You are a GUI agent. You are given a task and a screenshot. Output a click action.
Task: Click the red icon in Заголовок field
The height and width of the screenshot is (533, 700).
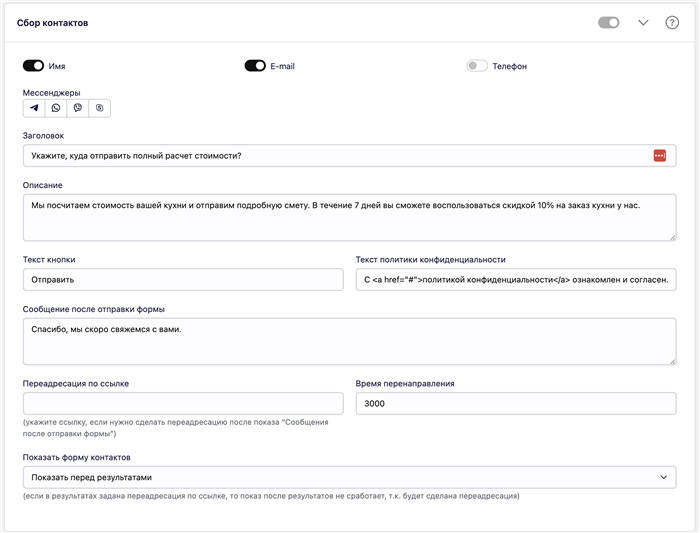[660, 155]
